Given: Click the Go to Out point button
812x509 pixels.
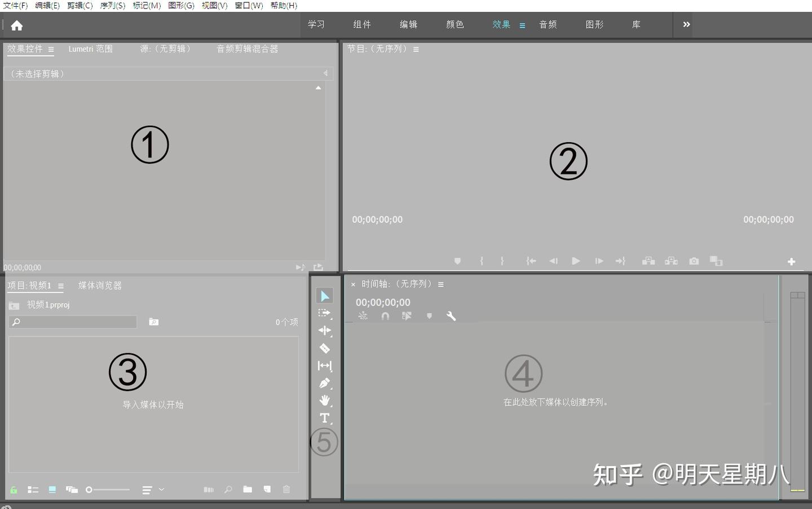Looking at the screenshot, I should pos(620,261).
